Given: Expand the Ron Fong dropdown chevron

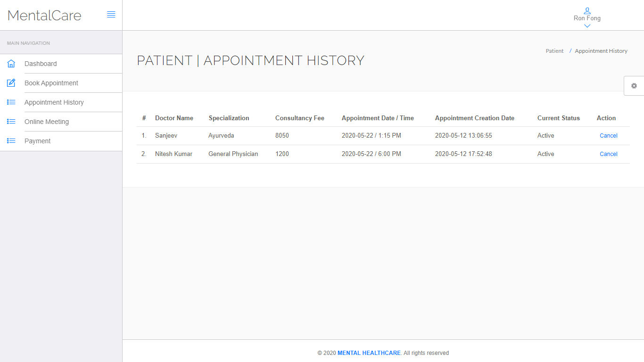Looking at the screenshot, I should pos(587,26).
